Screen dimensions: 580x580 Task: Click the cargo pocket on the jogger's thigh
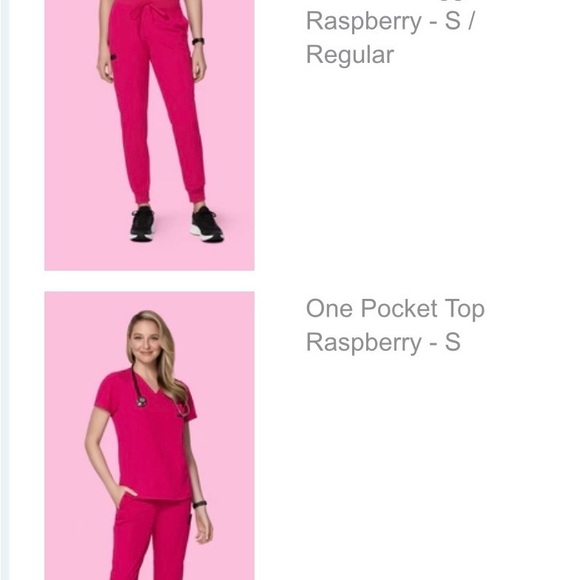pos(115,55)
